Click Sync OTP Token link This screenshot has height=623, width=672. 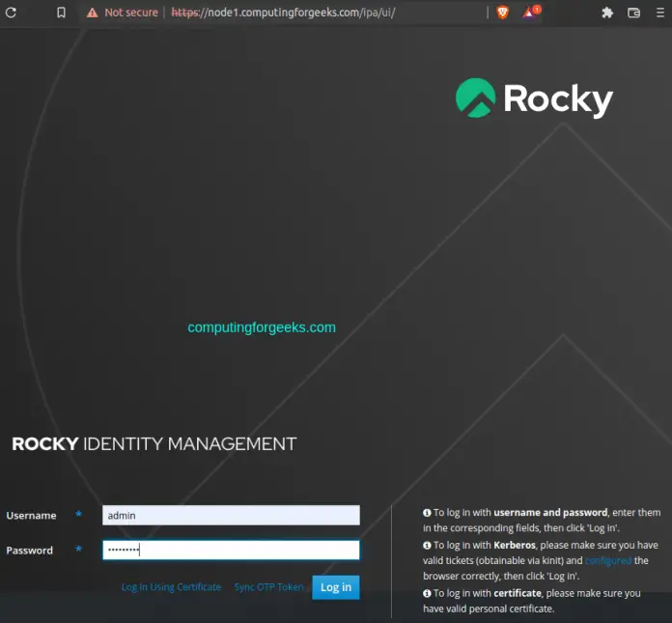point(268,587)
